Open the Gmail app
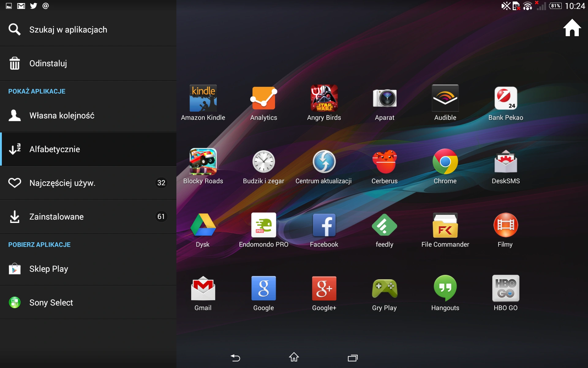 click(x=203, y=293)
